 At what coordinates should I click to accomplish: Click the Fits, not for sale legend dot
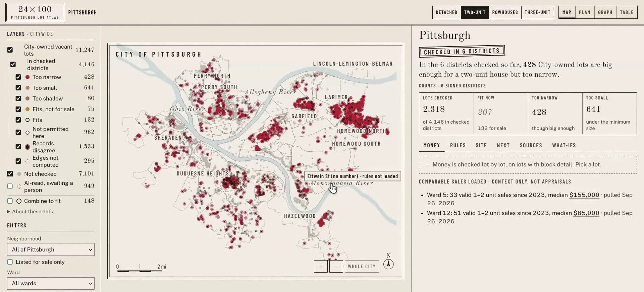(x=28, y=109)
